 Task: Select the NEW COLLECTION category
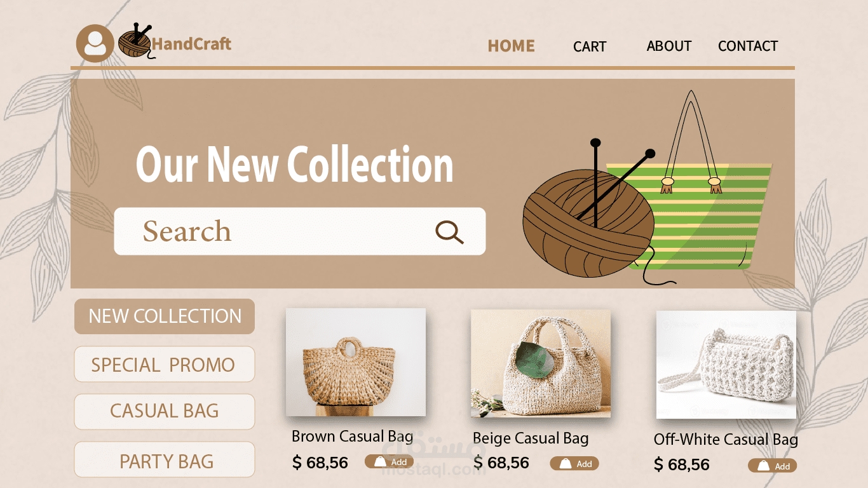pyautogui.click(x=165, y=316)
